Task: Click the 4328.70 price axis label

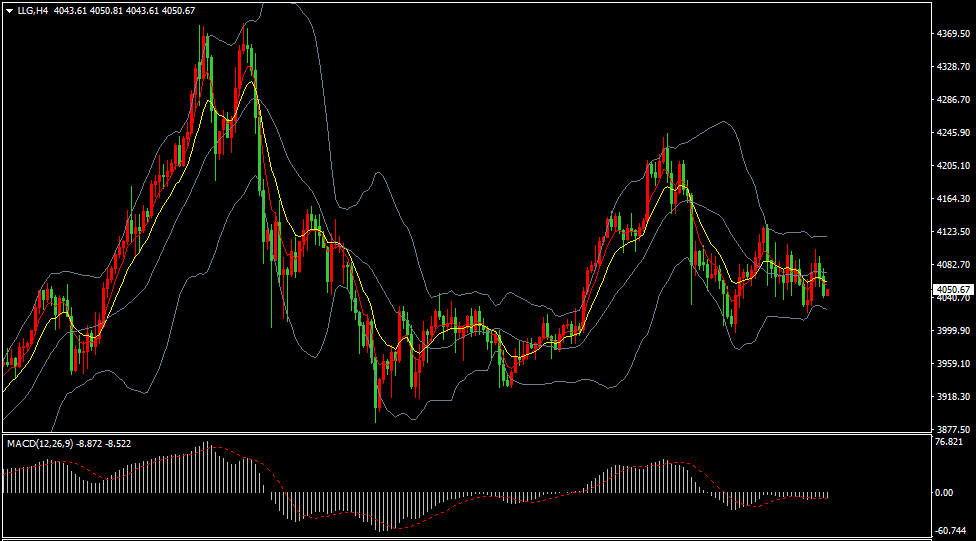Action: point(953,67)
